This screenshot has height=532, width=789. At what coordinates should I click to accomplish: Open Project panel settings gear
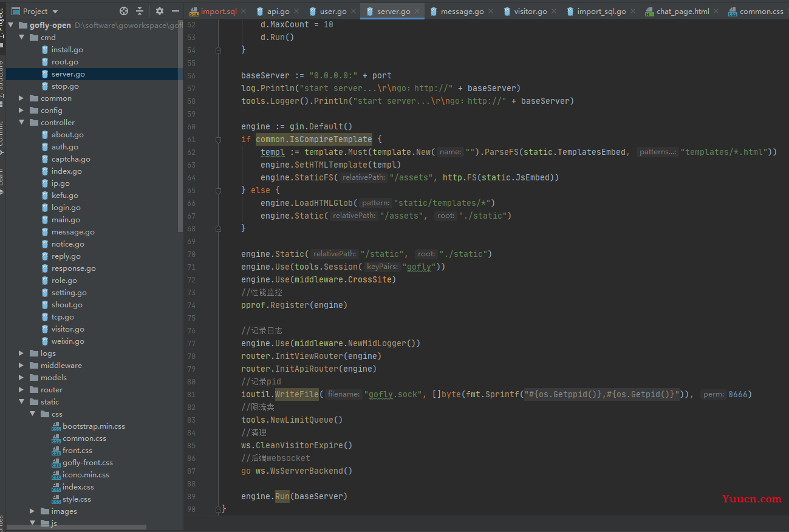160,11
